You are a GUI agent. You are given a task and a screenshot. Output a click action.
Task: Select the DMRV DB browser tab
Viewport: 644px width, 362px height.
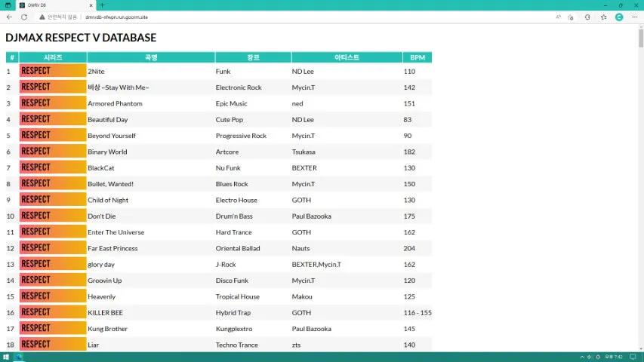pos(55,5)
